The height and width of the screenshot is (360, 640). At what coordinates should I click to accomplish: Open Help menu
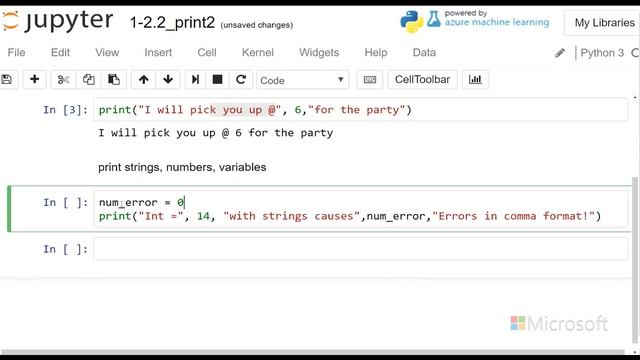[x=376, y=53]
